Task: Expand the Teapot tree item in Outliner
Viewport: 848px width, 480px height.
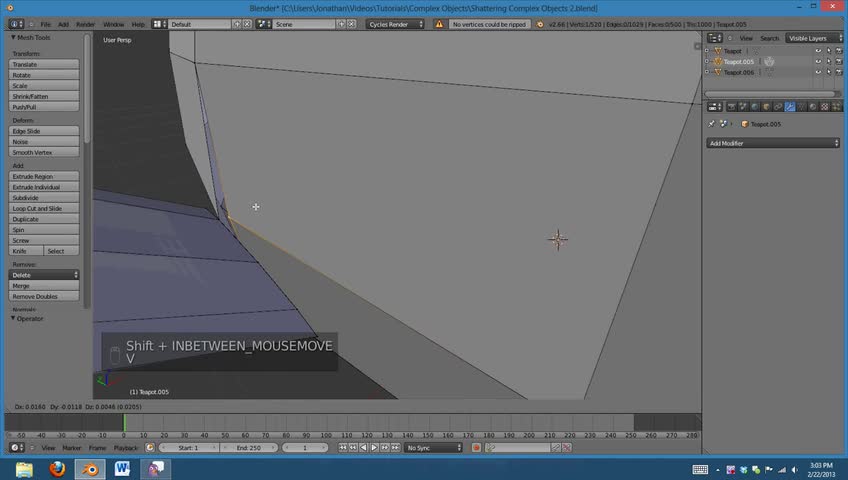Action: (707, 51)
